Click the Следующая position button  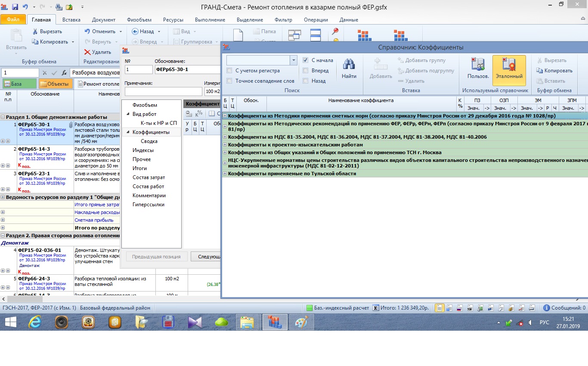coord(206,257)
